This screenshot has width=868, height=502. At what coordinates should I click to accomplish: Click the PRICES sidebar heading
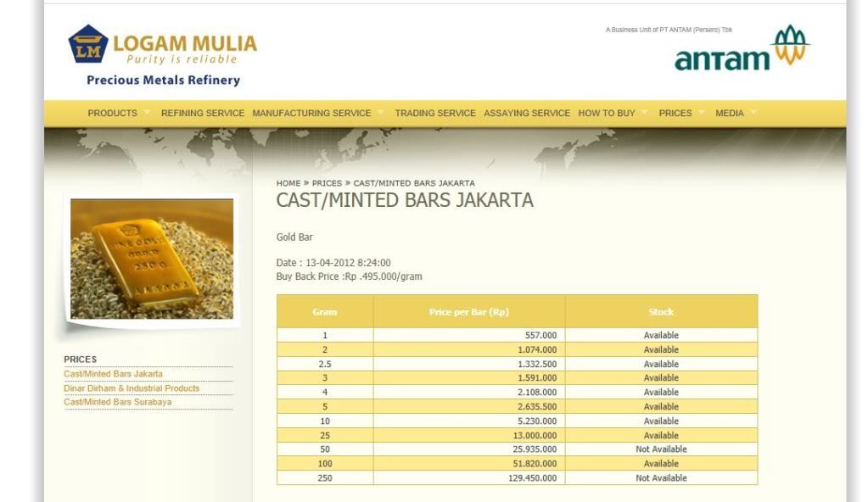click(81, 360)
